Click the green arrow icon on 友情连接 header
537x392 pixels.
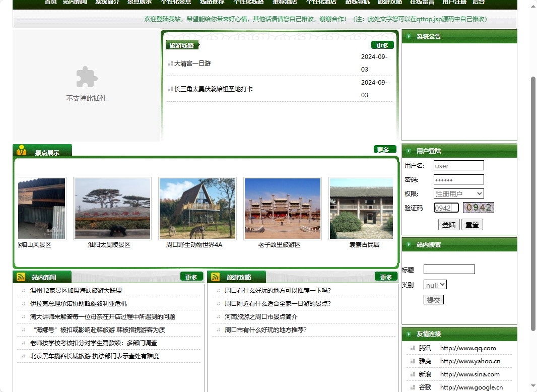(409, 334)
